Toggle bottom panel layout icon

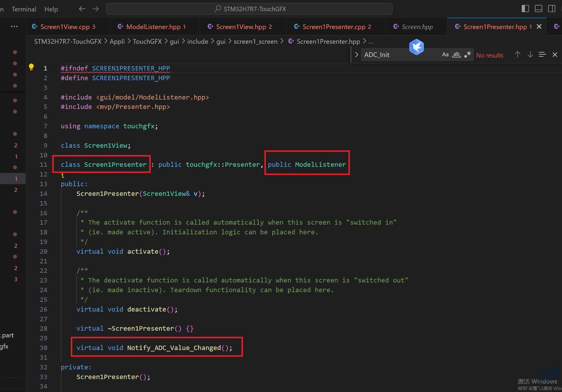pos(538,9)
